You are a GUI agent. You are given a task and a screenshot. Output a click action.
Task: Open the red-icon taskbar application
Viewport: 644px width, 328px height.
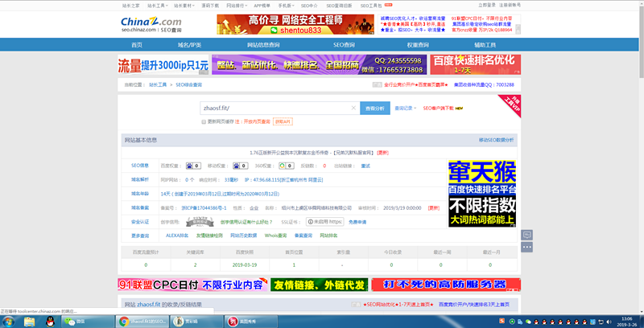pyautogui.click(x=252, y=322)
